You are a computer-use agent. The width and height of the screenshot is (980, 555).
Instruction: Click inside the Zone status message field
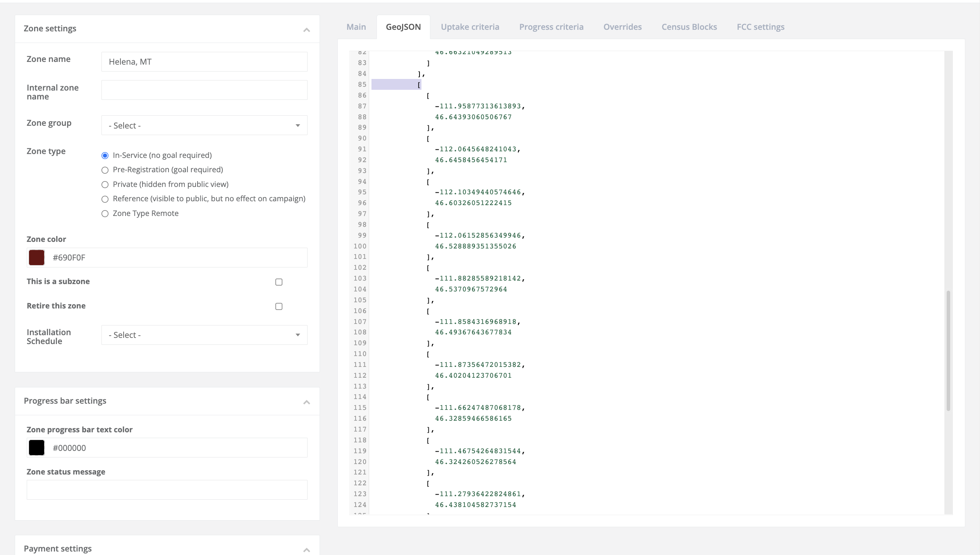coord(167,489)
